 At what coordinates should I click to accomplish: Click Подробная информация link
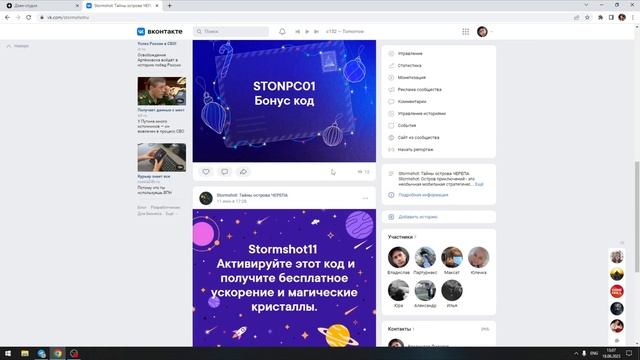point(423,195)
